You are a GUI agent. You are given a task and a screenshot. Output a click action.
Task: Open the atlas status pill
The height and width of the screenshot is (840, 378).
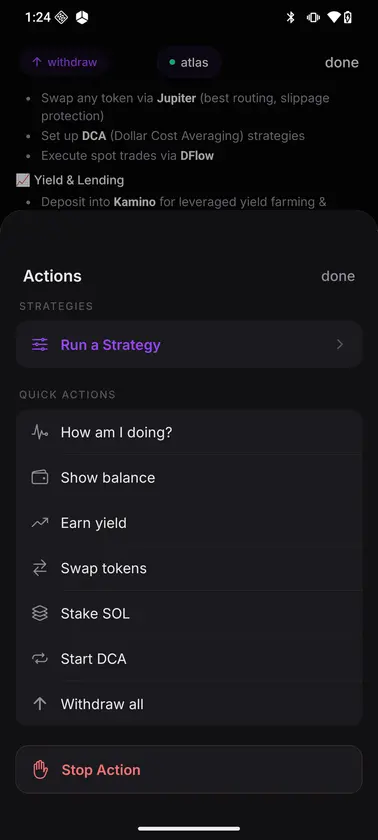click(x=189, y=62)
